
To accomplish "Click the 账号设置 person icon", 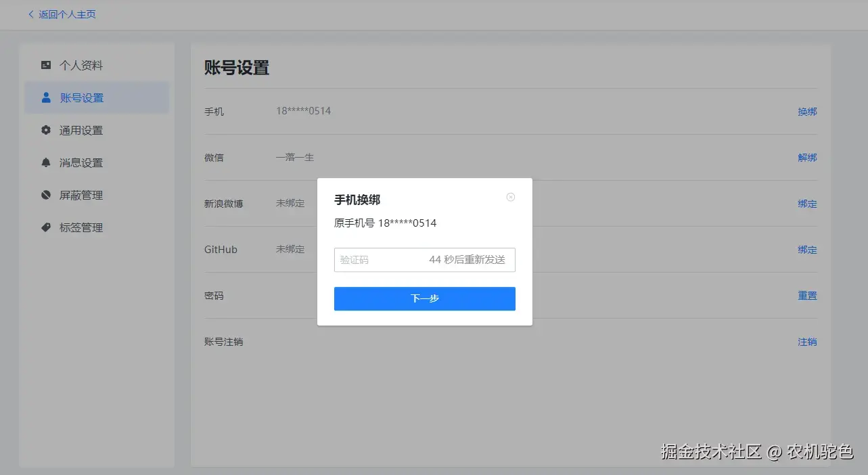I will click(46, 98).
